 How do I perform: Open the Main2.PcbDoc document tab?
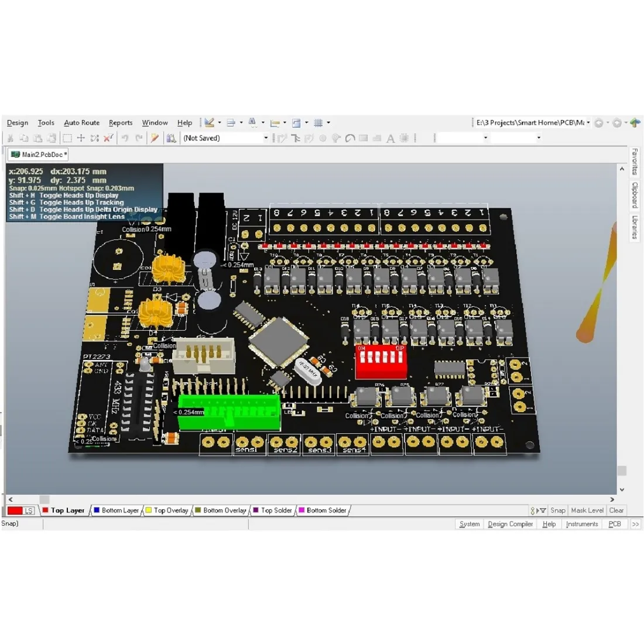click(x=39, y=155)
